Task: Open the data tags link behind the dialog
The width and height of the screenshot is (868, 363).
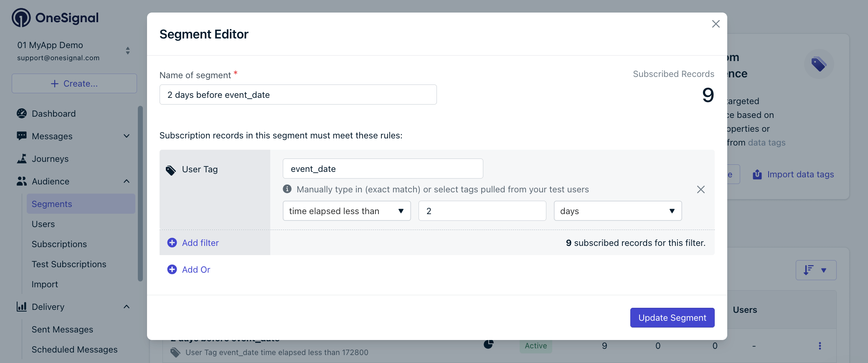Action: pos(766,143)
